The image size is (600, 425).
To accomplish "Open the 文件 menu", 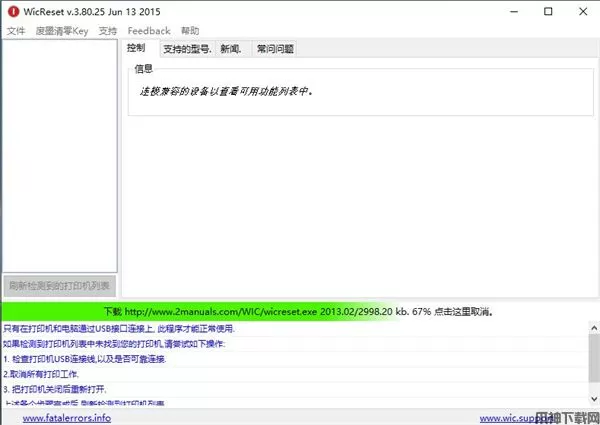I will 16,31.
